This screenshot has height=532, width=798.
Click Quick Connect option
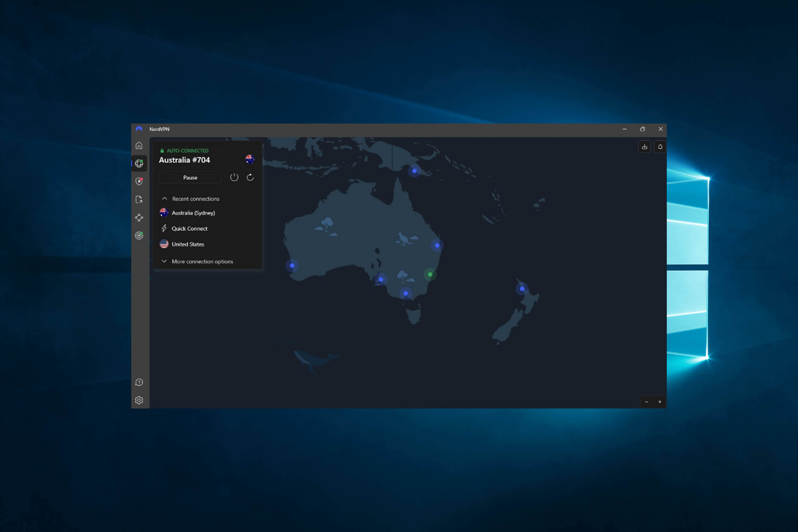coord(189,229)
